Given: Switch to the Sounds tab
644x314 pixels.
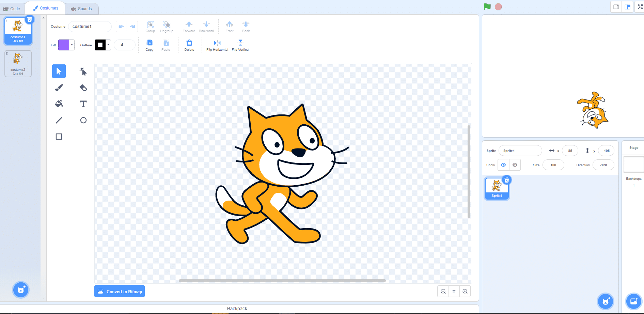Looking at the screenshot, I should pos(81,9).
